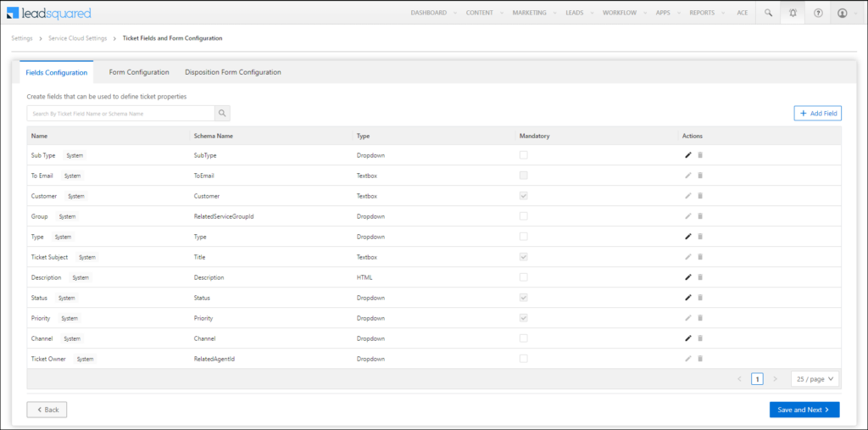Click the trash icon in Channel row
Viewport: 868px width, 430px height.
click(699, 338)
